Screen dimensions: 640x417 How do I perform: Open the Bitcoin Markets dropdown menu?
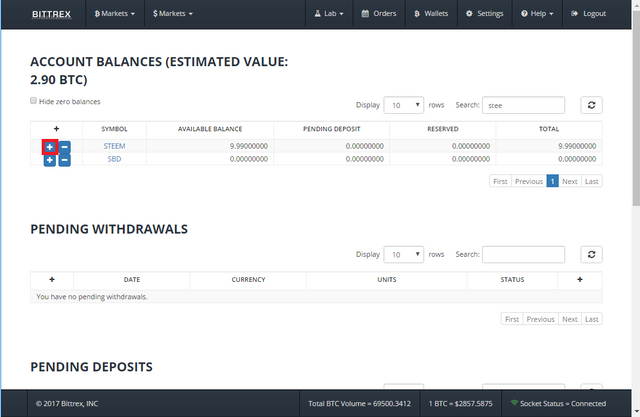pyautogui.click(x=114, y=13)
